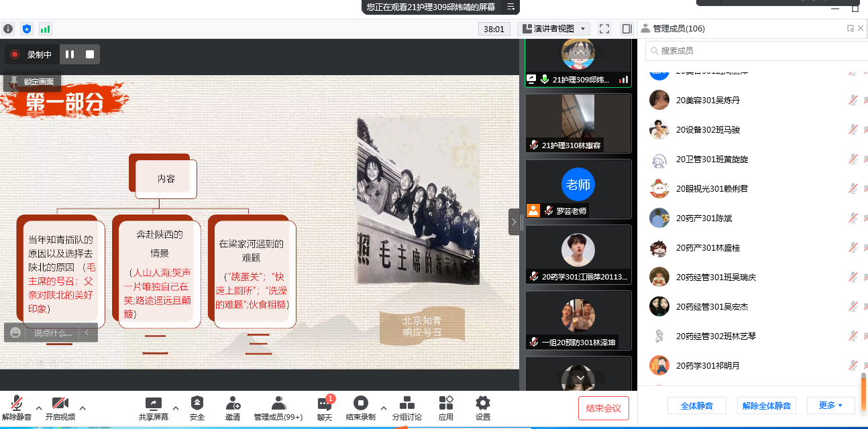The width and height of the screenshot is (868, 429).
Task: Open the 更多 dropdown in members panel
Action: point(830,406)
